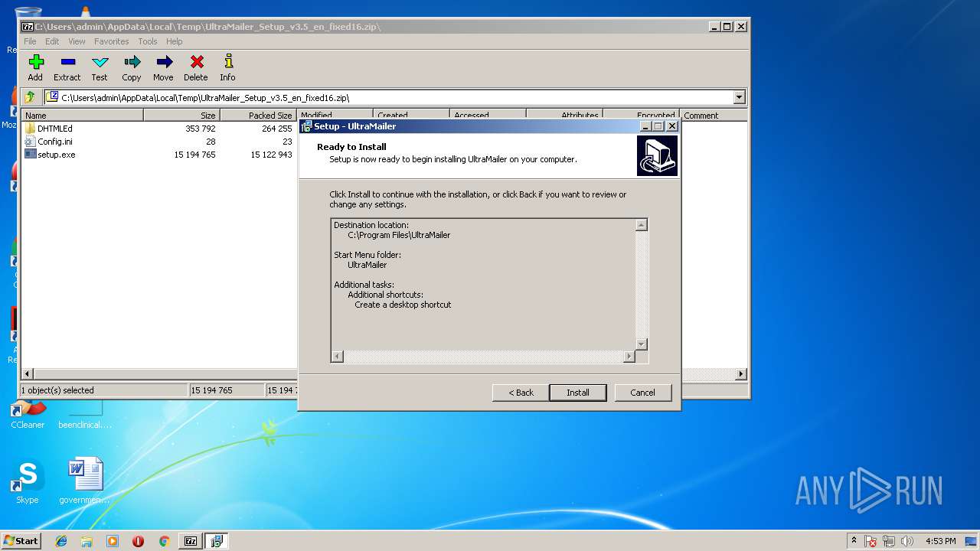This screenshot has width=980, height=551.
Task: Switch to the Setup taskbar button
Action: point(217,541)
